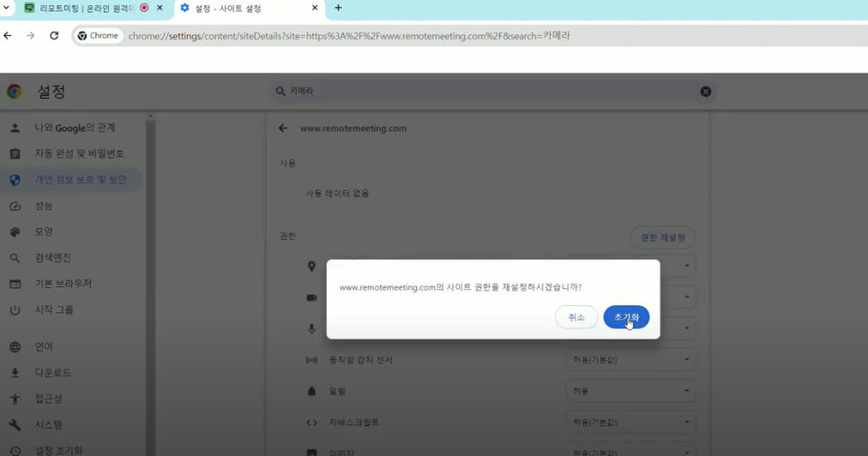Go back using the browser back arrow
Viewport: 868px width, 456px height.
[8, 36]
